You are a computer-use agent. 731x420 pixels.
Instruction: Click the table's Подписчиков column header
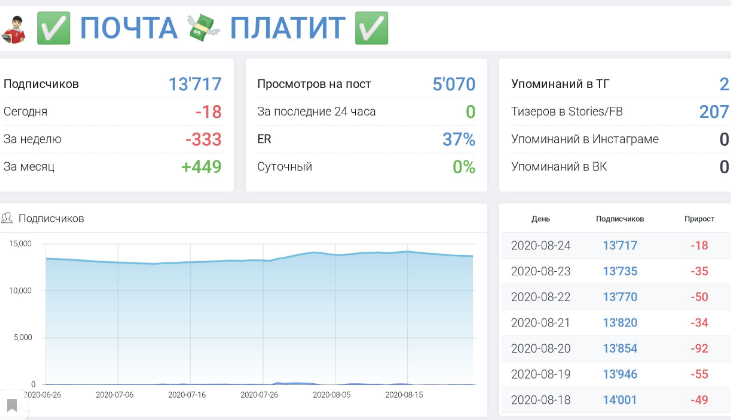click(x=620, y=219)
